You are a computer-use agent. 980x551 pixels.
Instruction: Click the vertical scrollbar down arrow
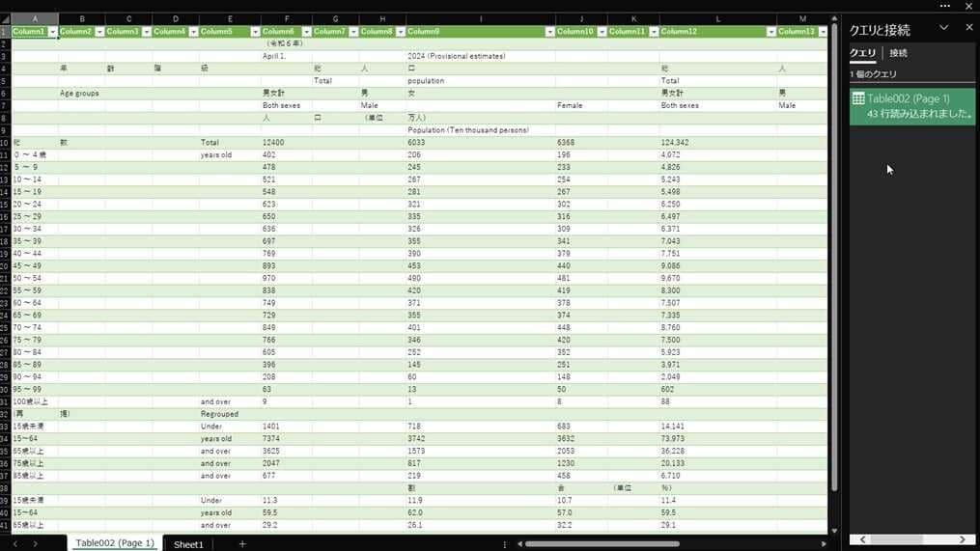tap(834, 530)
